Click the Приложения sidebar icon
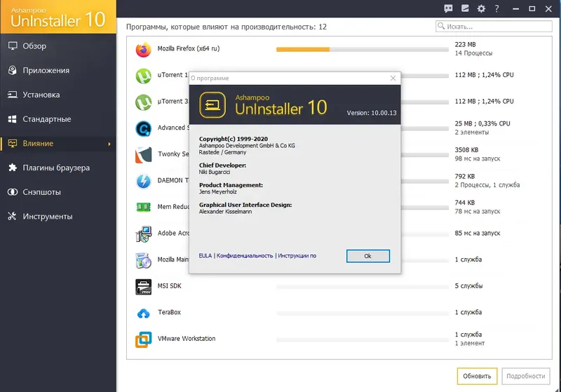This screenshot has height=392, width=561. [x=13, y=70]
